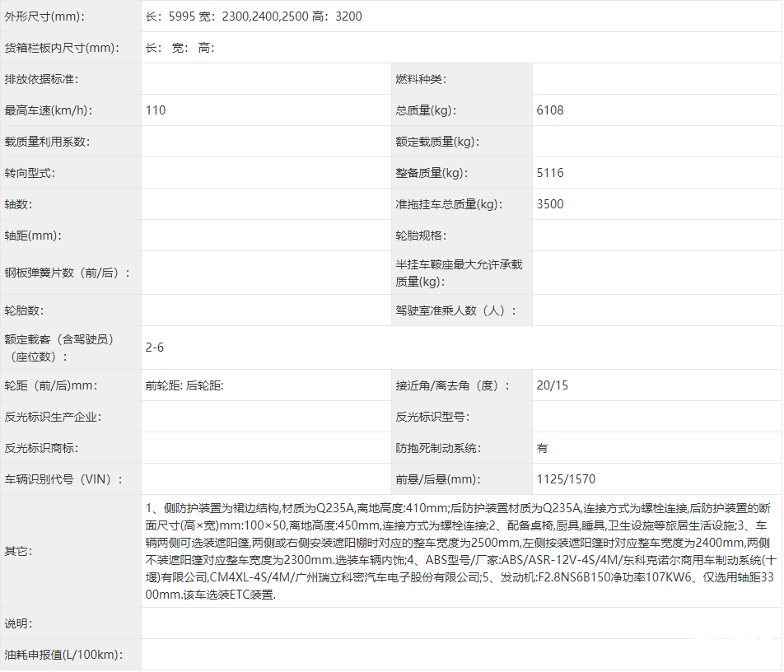The height and width of the screenshot is (672, 784).
Task: Select the curb weight value 5116
Action: [550, 174]
